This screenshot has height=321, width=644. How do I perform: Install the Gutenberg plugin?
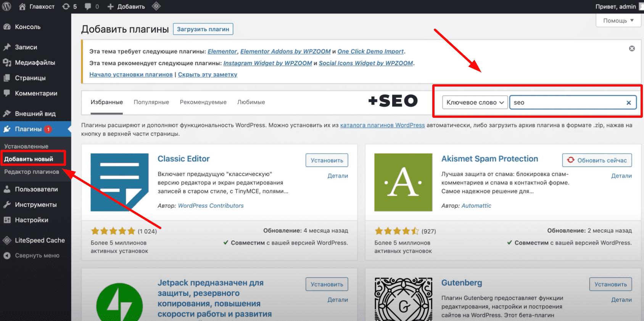point(611,284)
